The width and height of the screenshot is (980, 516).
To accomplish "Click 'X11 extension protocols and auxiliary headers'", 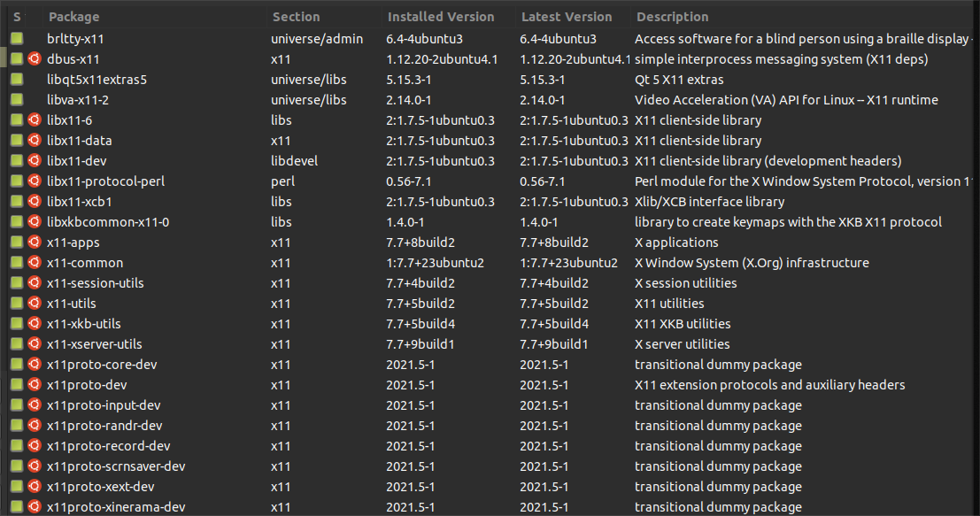I will (x=770, y=385).
